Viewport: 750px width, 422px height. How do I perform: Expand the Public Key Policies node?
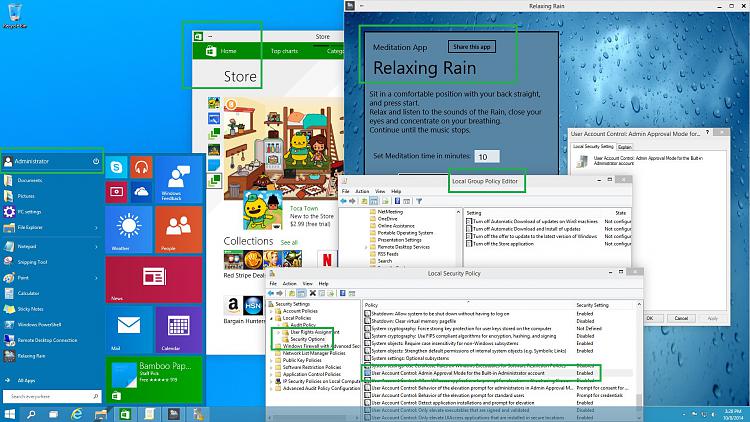(x=271, y=360)
